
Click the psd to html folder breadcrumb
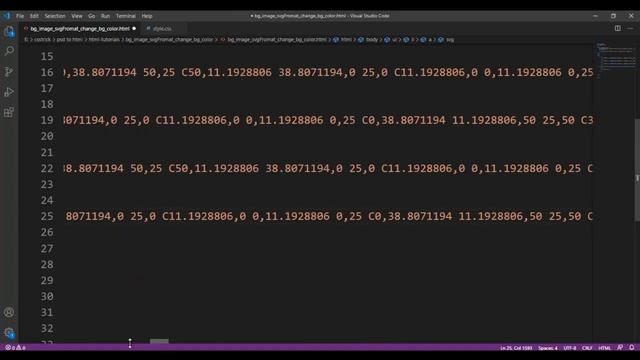[69, 40]
